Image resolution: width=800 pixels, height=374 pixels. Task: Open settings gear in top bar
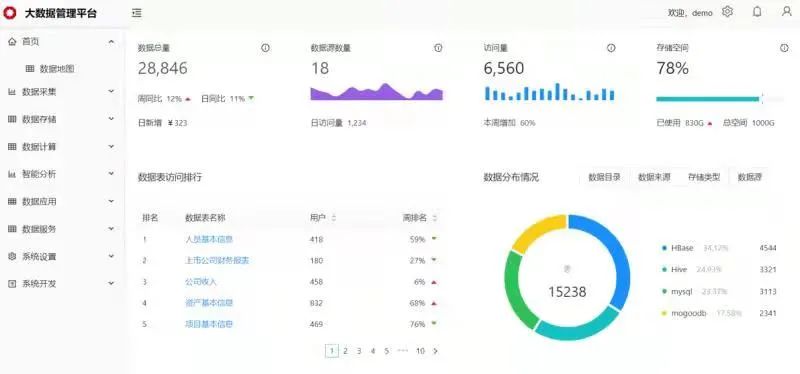(x=728, y=12)
